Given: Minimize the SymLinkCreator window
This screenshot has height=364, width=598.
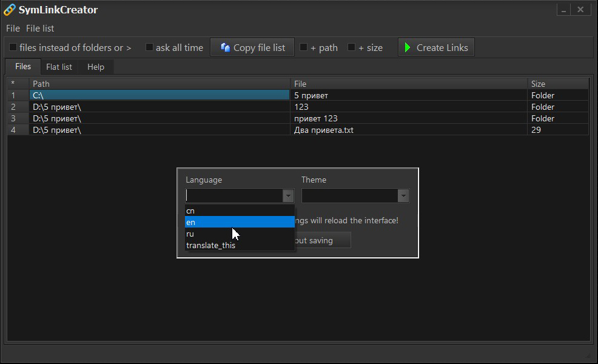Looking at the screenshot, I should tap(563, 10).
